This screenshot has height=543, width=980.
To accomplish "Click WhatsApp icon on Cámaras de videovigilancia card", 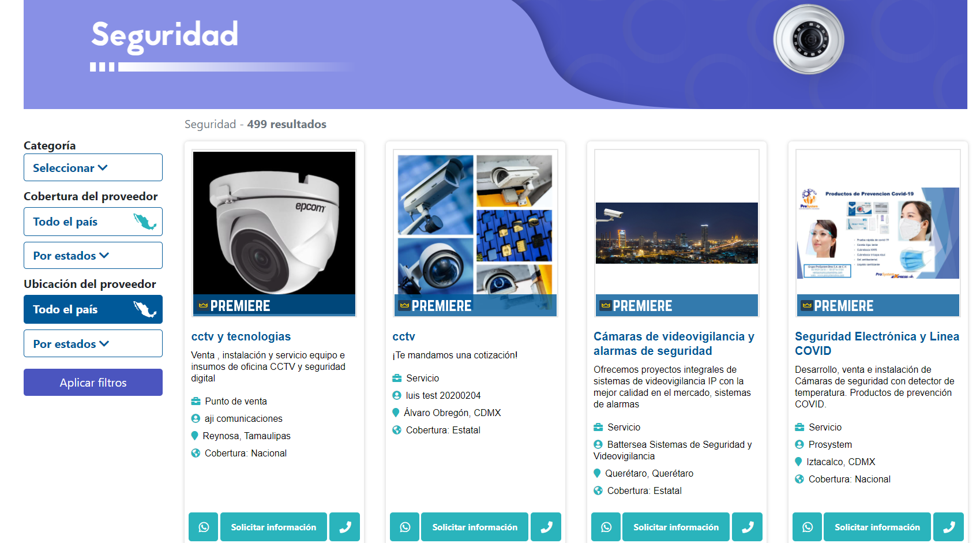I will click(606, 527).
